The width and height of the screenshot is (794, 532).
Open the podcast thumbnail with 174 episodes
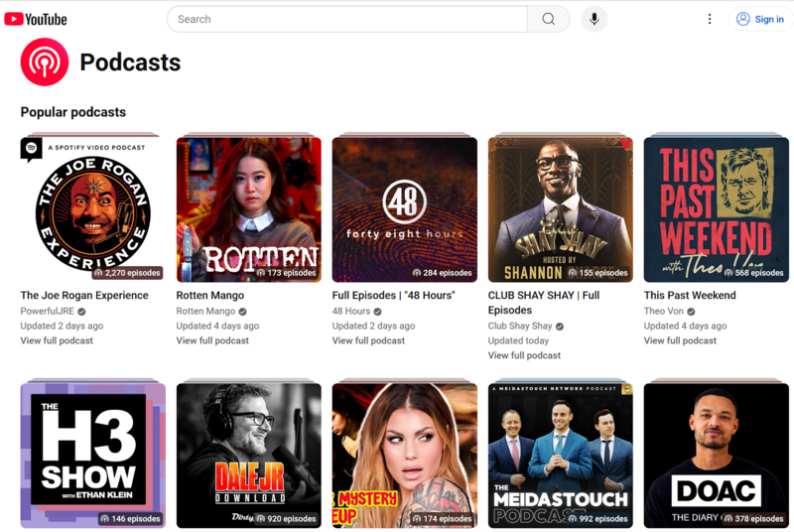tap(405, 456)
